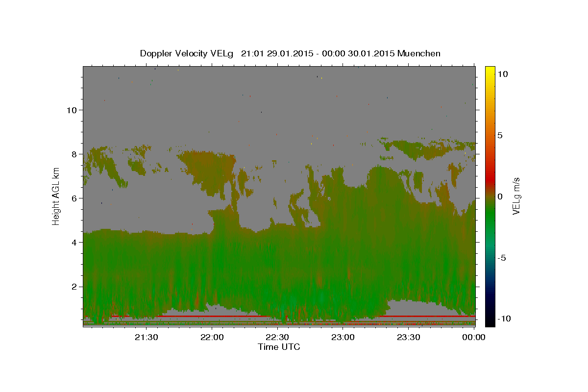Click the 'Height AGL km' axis label
The height and width of the screenshot is (392, 588).
tap(56, 196)
